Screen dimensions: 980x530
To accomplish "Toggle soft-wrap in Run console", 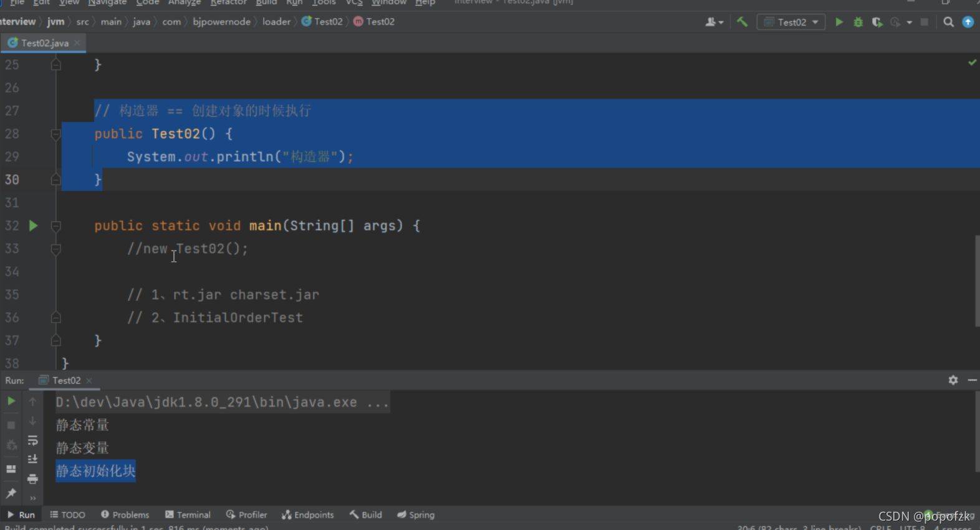I will click(32, 441).
